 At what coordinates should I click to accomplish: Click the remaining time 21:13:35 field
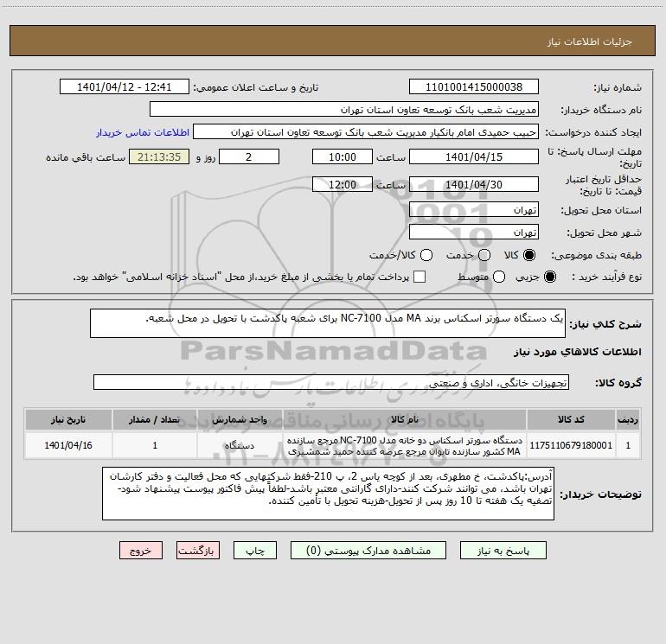click(159, 157)
